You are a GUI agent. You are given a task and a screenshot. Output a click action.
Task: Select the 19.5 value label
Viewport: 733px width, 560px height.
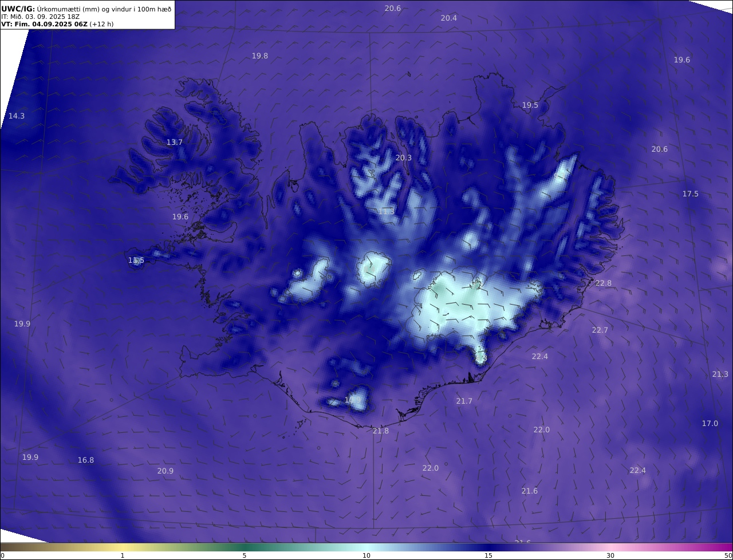pyautogui.click(x=530, y=105)
